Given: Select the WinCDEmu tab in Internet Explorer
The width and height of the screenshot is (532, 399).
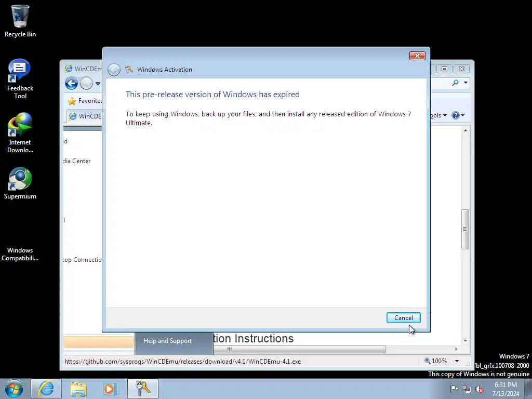Looking at the screenshot, I should tap(85, 116).
